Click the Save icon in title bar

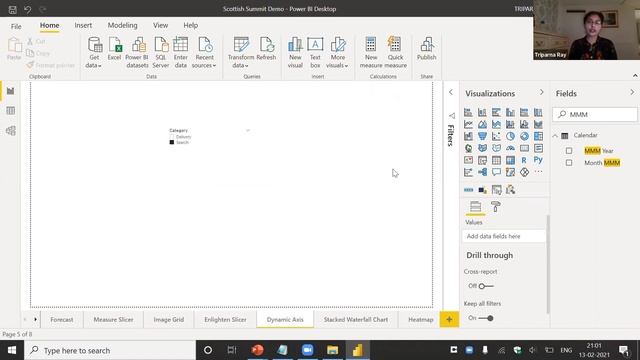click(13, 9)
